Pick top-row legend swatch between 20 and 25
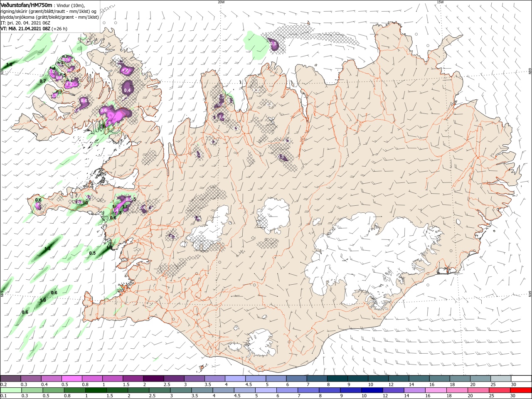The height and width of the screenshot is (399, 532). (x=481, y=379)
